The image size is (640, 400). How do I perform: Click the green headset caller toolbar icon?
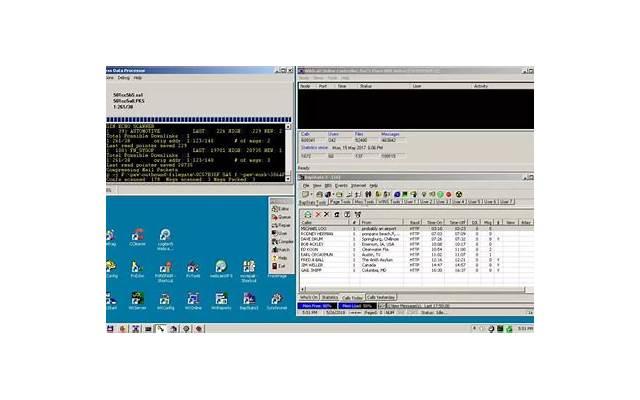307,213
